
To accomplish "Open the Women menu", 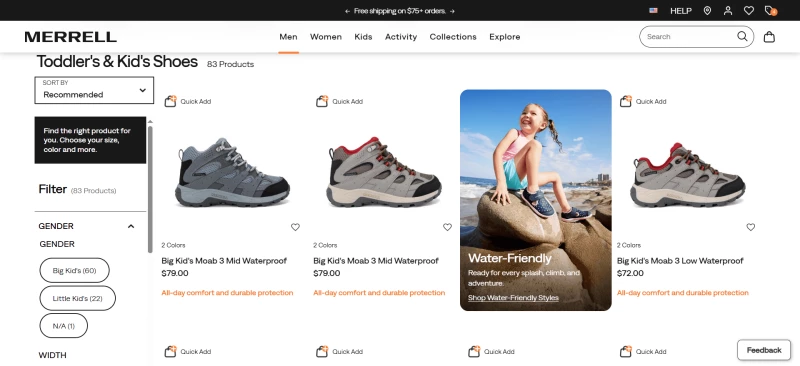I will (x=326, y=37).
